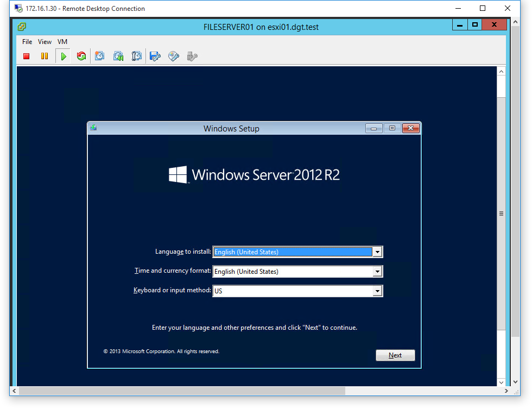Viewport: 532px width, 408px height.
Task: Click Remote Desktop vertical scroll down arrow
Action: pos(515,382)
